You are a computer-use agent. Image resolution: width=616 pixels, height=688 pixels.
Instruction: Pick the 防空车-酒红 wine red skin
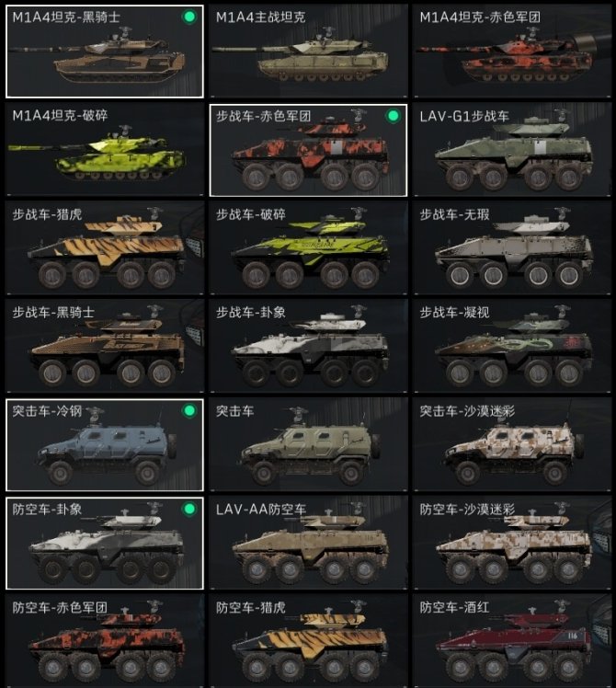512,641
